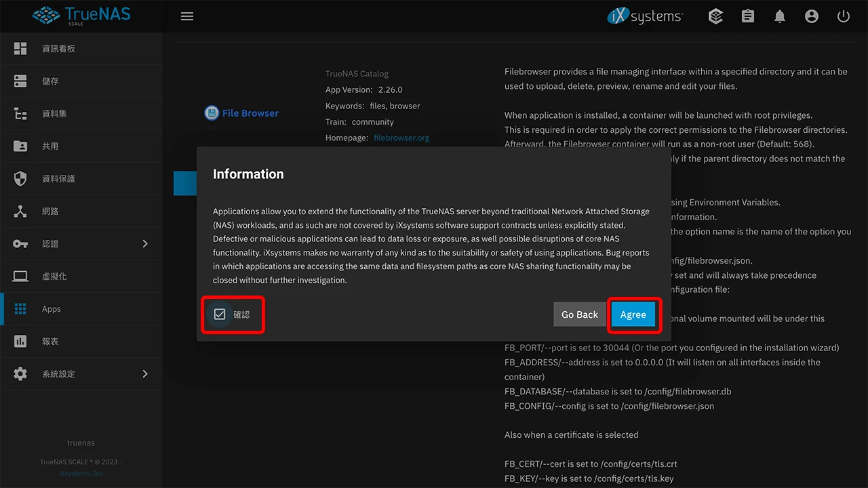Click the layers/stack icon in top bar
This screenshot has height=488, width=868.
point(715,16)
